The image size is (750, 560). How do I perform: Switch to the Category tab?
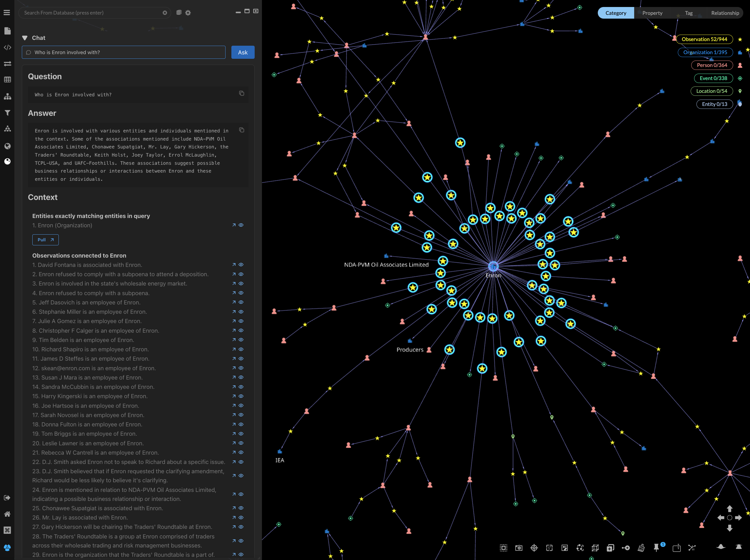pyautogui.click(x=616, y=13)
